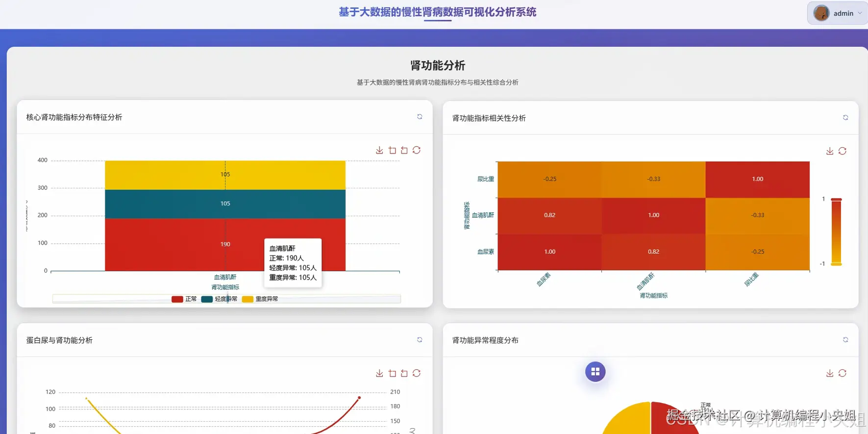
Task: Restore the heatmap chart view
Action: click(x=843, y=151)
